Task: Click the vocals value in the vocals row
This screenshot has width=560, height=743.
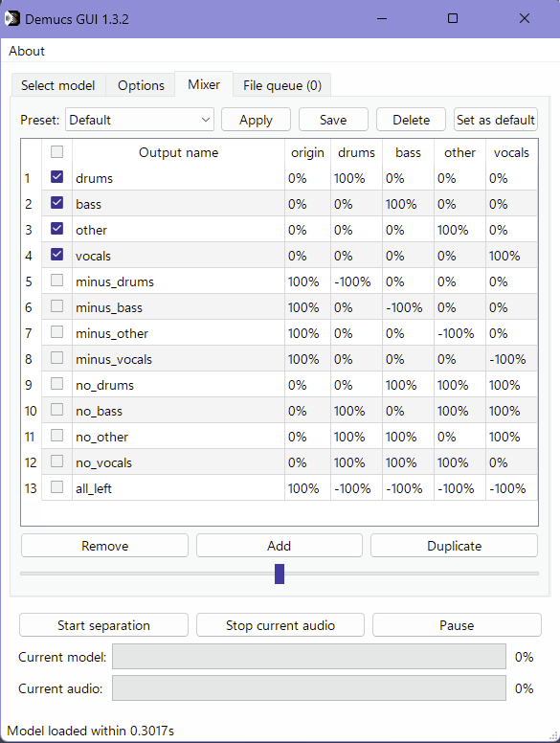Action: click(511, 256)
